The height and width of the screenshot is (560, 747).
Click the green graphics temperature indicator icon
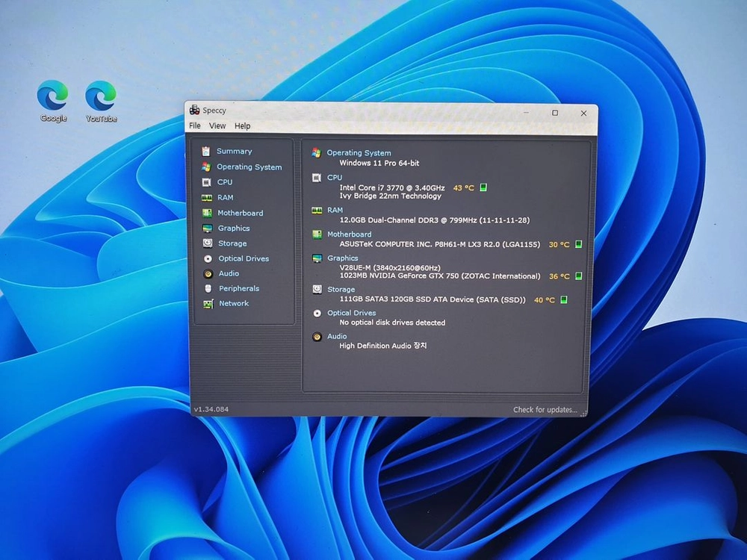pyautogui.click(x=579, y=276)
